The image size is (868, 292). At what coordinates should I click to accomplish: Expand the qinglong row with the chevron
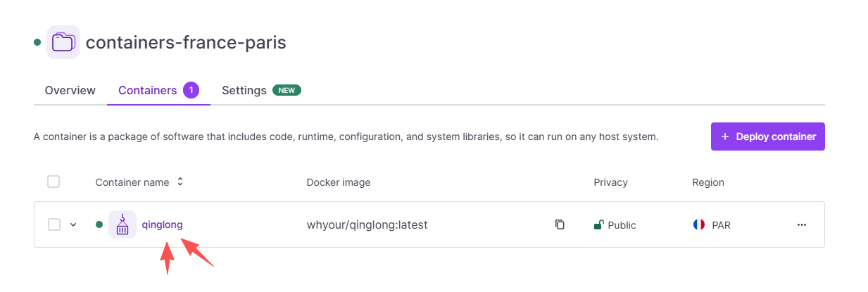73,225
